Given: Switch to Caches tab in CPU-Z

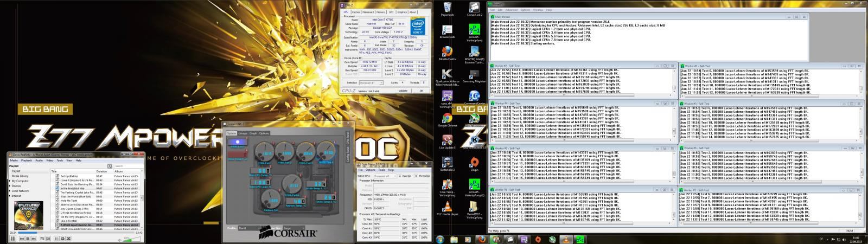Looking at the screenshot, I should click(x=355, y=11).
